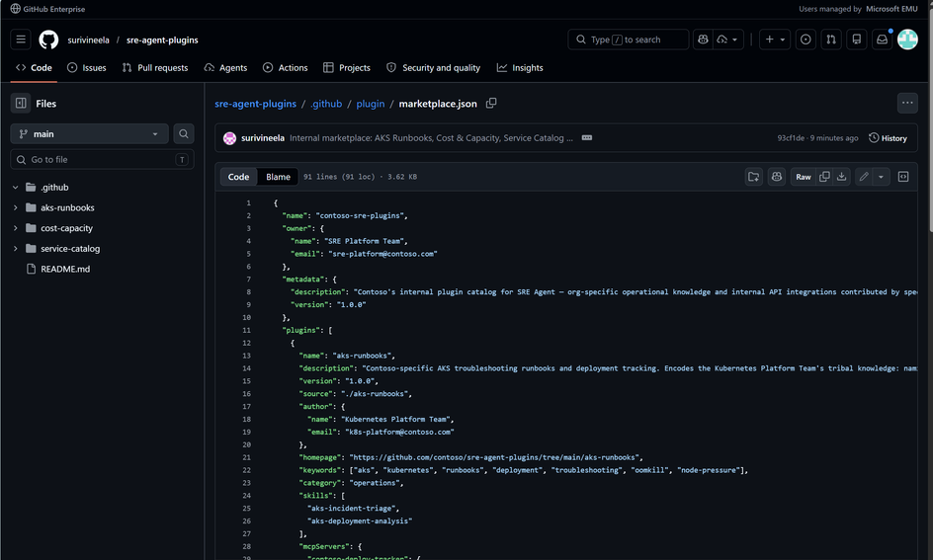The width and height of the screenshot is (933, 560).
Task: Open file History button
Action: (x=888, y=138)
